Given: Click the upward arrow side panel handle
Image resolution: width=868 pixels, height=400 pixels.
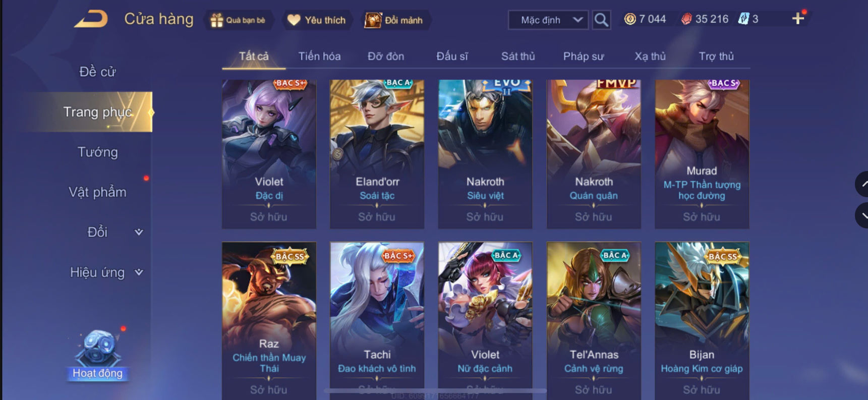Looking at the screenshot, I should (x=862, y=184).
